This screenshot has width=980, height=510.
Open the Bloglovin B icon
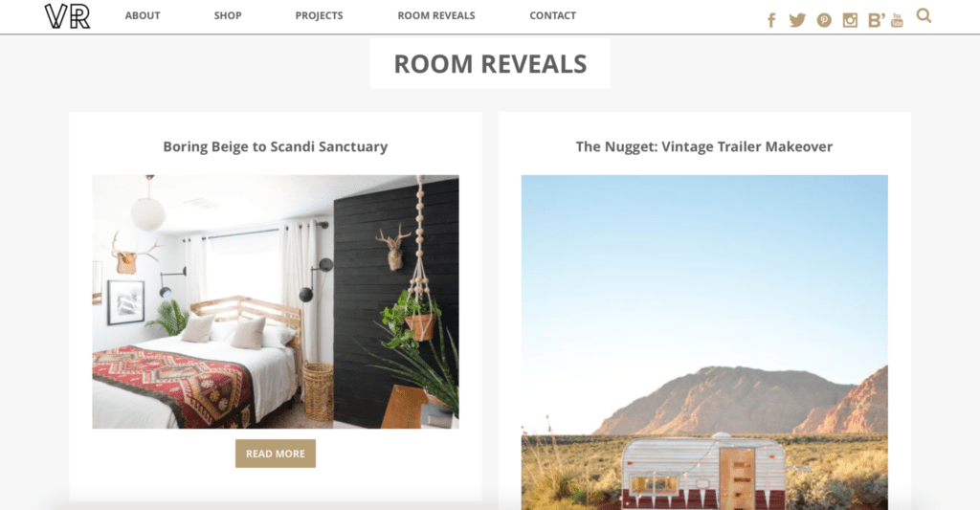[877, 20]
